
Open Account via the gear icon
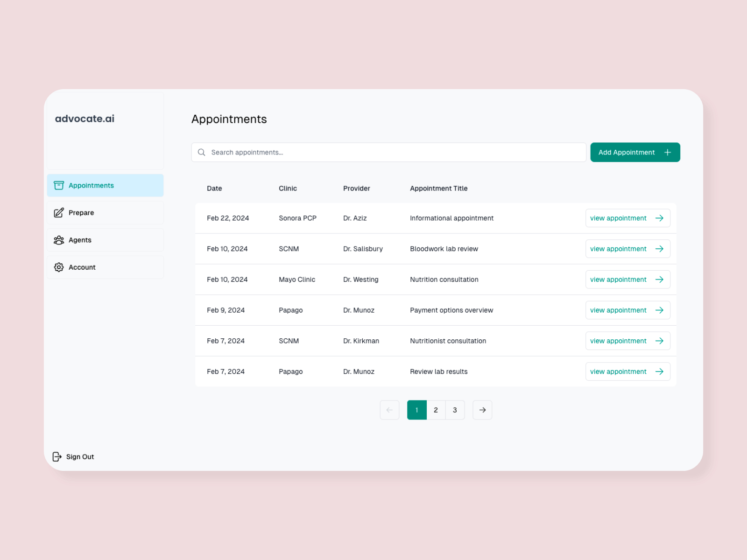click(59, 267)
